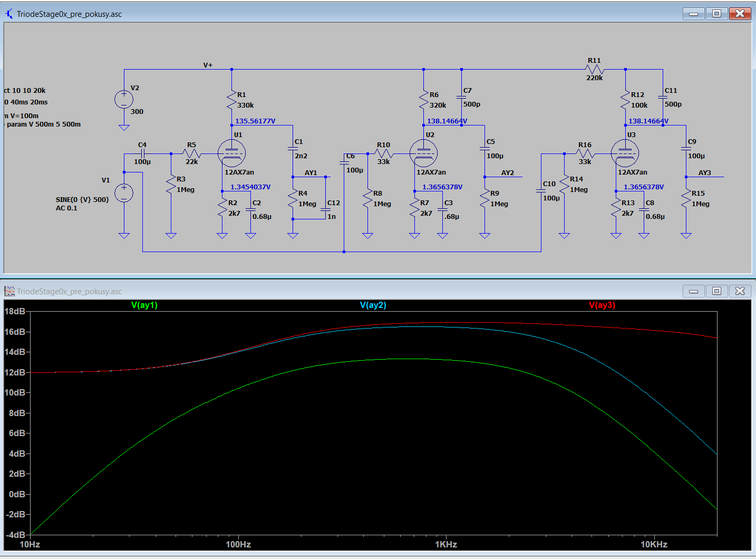Select capacitor C4 100µ symbol

(x=142, y=153)
